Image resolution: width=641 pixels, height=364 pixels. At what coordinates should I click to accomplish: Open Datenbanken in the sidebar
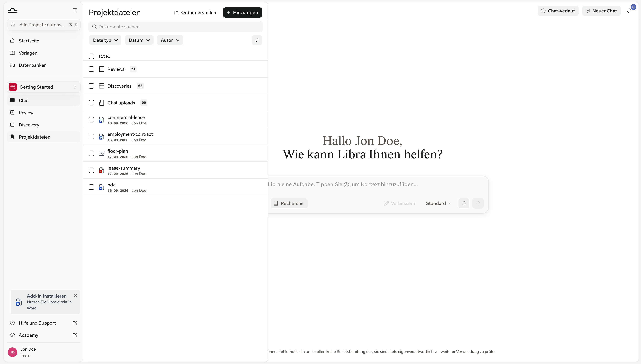point(44,65)
